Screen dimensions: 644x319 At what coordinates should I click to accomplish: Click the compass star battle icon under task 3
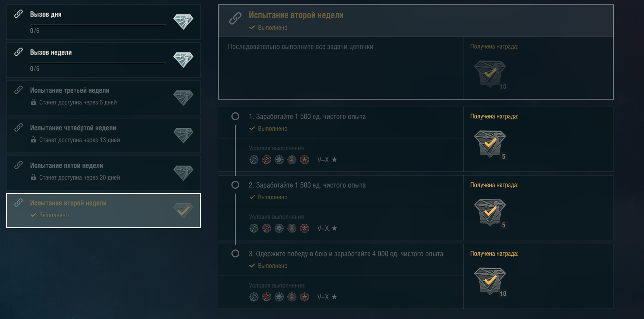click(x=279, y=297)
